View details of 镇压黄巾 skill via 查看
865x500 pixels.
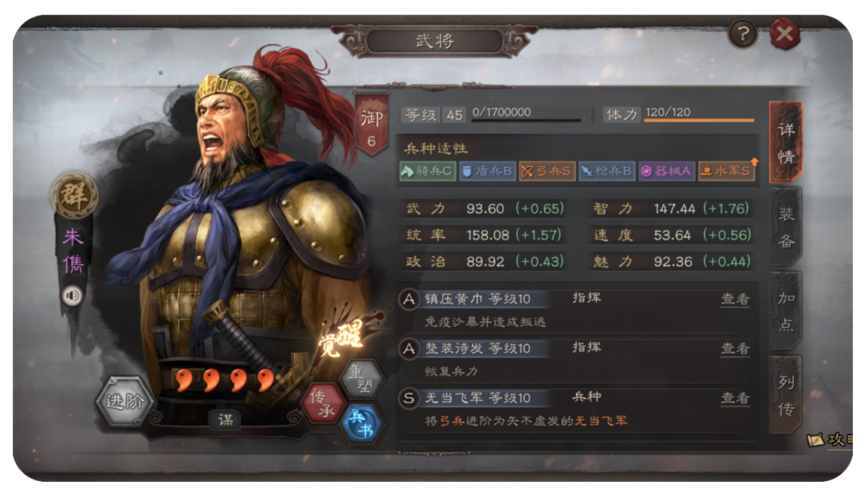(735, 299)
